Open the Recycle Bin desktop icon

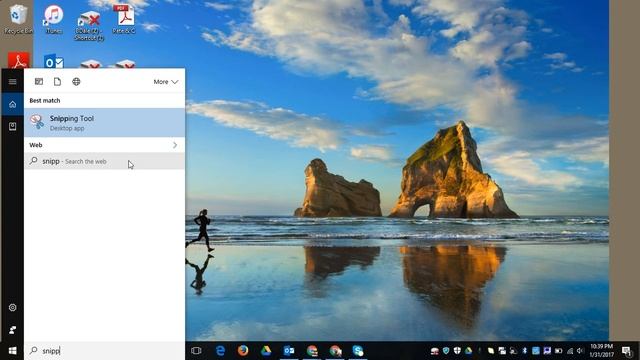(x=17, y=18)
